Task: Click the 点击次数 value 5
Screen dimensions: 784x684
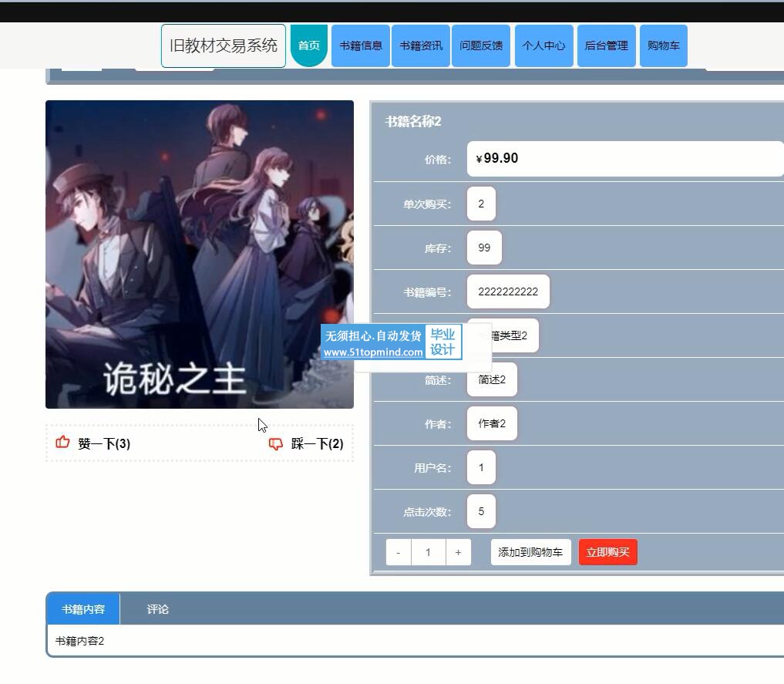Action: 481,511
